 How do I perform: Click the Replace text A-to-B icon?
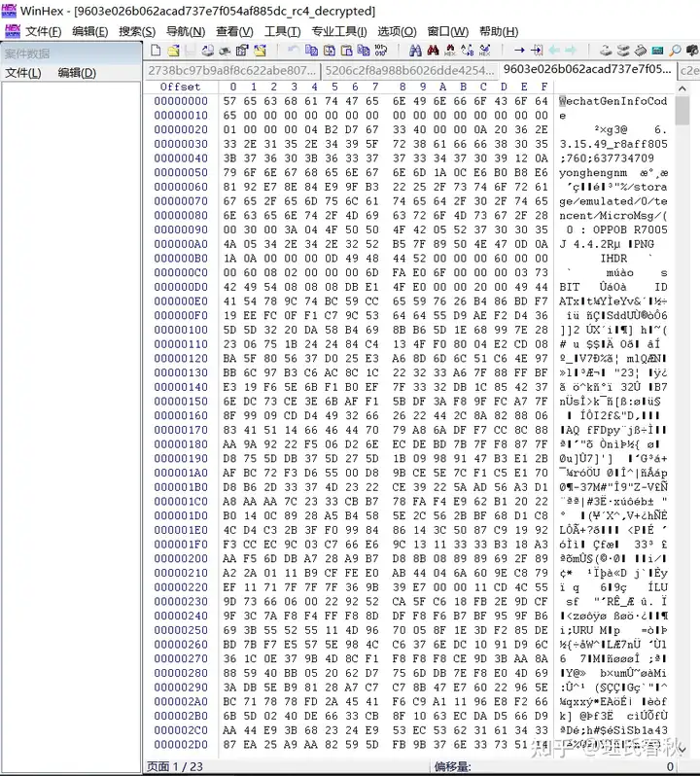tap(467, 50)
